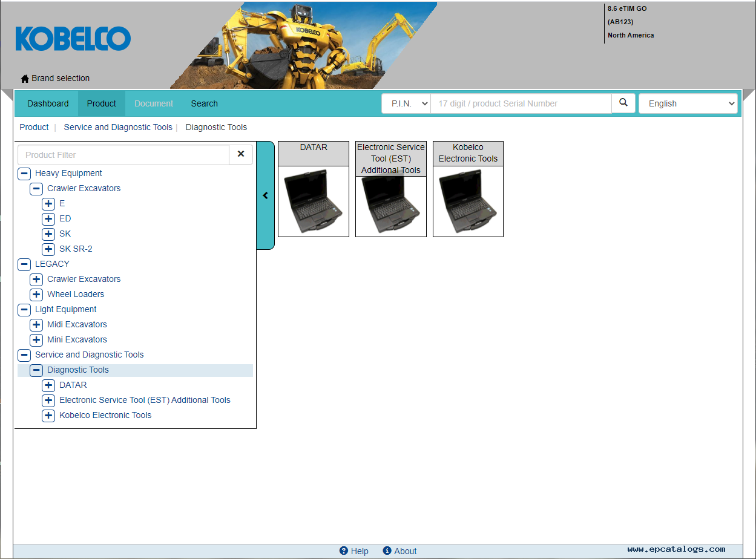This screenshot has width=756, height=559.
Task: Expand the SK SR-2 tree node
Action: coord(48,249)
